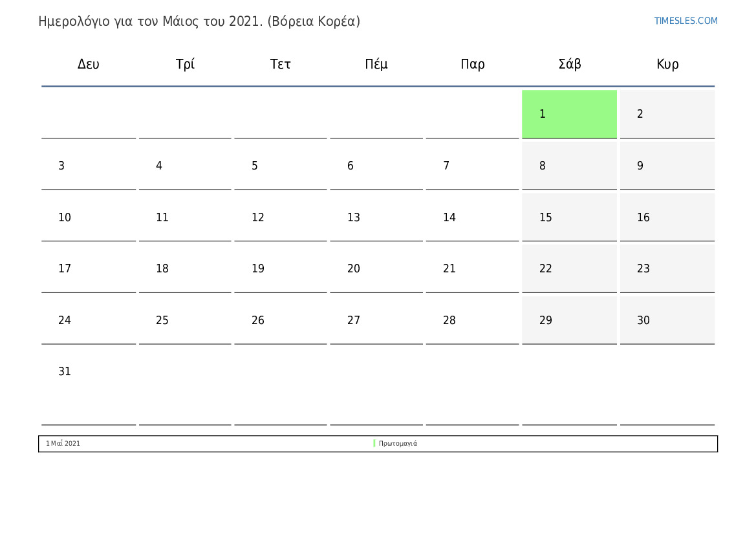Select day 29 in the Saturday column
Image resolution: width=756 pixels, height=535 pixels.
[569, 320]
